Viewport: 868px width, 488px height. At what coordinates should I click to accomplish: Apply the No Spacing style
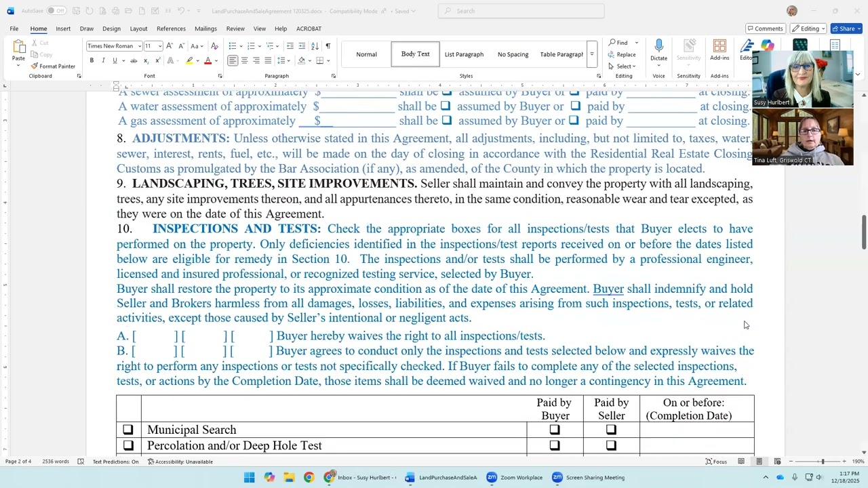pyautogui.click(x=513, y=54)
